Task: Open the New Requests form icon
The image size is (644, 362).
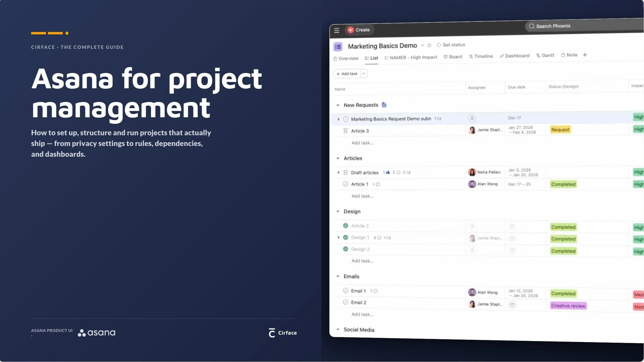Action: tap(384, 105)
